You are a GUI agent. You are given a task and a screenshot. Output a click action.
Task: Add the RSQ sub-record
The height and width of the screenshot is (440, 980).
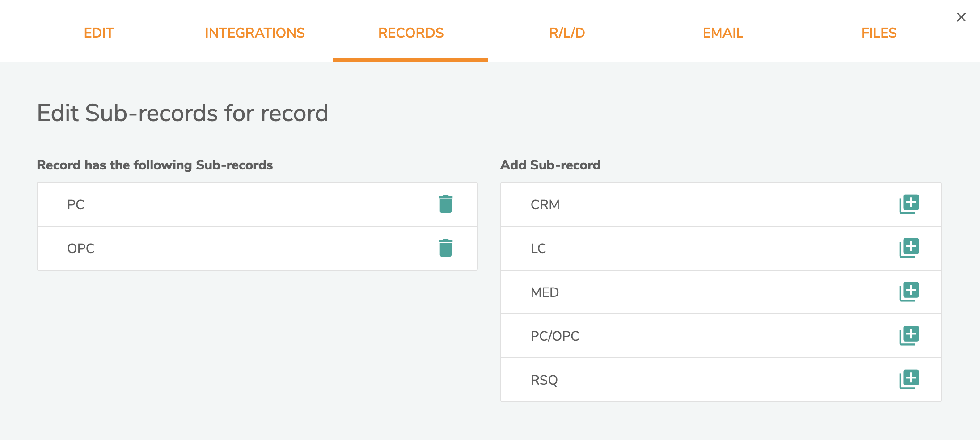(x=909, y=380)
